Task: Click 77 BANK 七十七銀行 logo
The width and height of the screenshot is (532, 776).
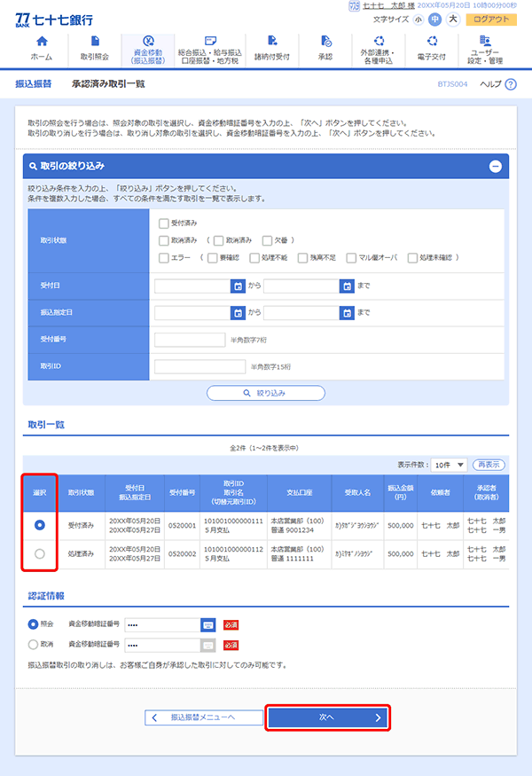Action: coord(54,20)
